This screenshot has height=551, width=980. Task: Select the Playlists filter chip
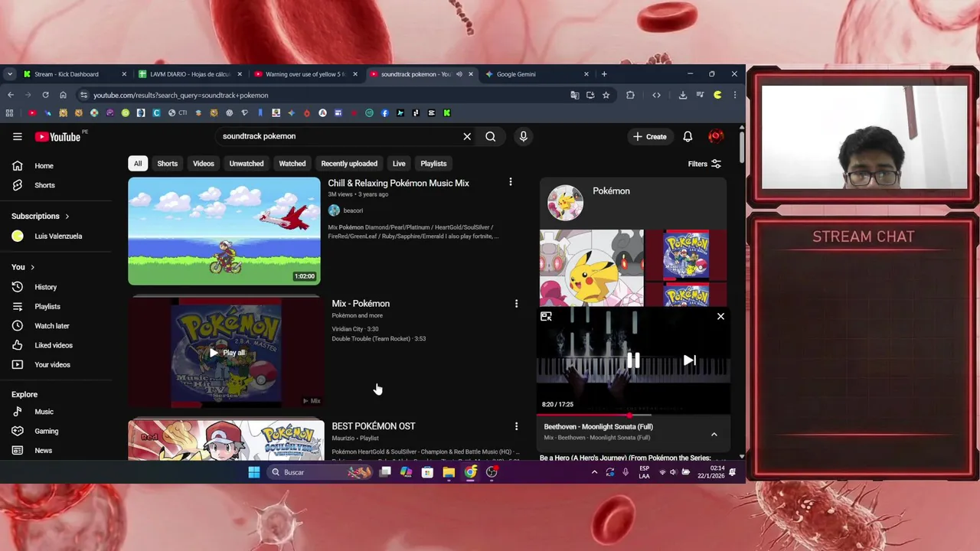pyautogui.click(x=433, y=164)
